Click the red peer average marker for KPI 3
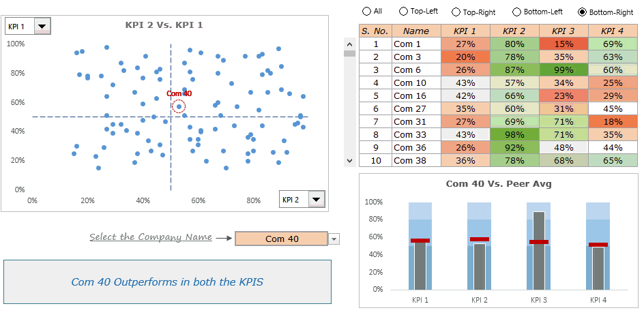Screen dimensions: 644x319 click(x=539, y=242)
